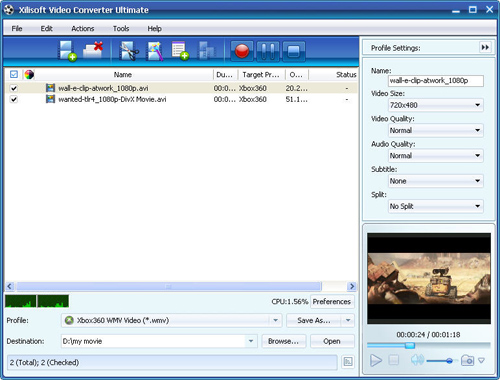Open the Video Size dropdown showing 720x480
This screenshot has height=380, width=500.
(436, 105)
